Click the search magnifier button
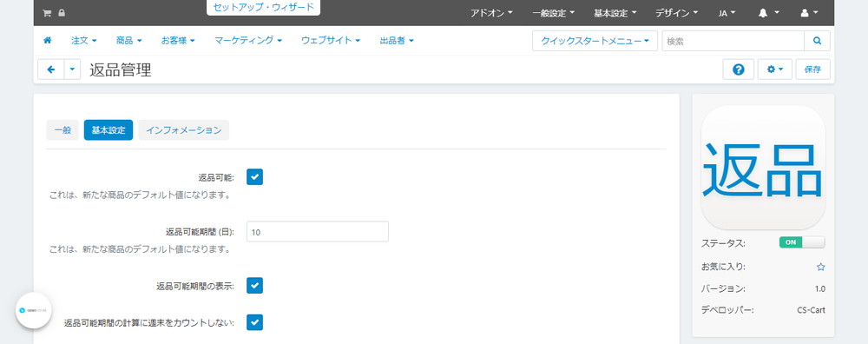The height and width of the screenshot is (344, 868). 817,41
